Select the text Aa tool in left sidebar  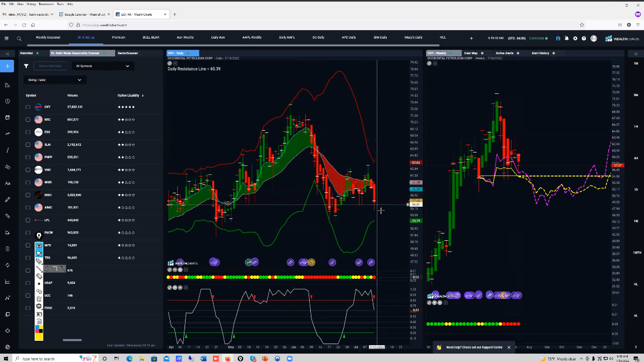tap(7, 183)
